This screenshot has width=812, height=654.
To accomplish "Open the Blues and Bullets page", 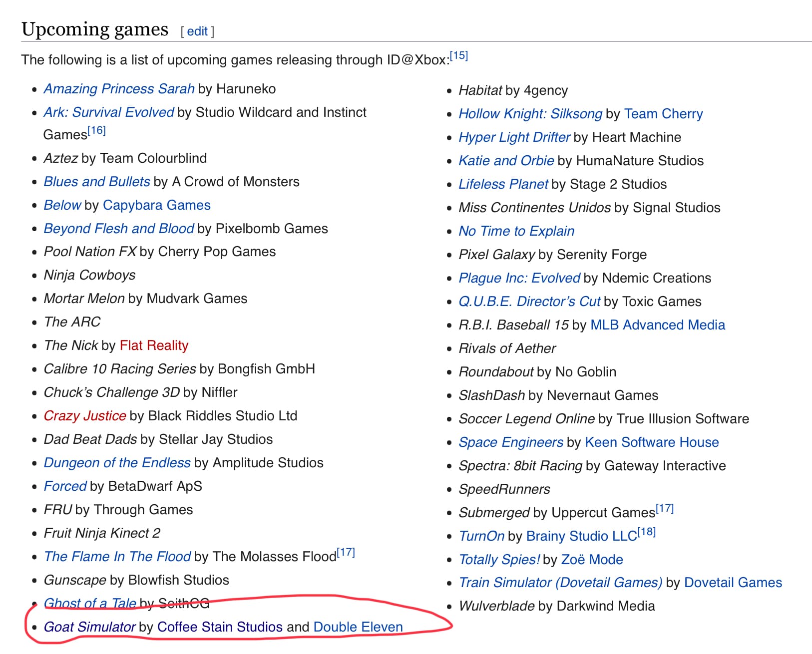I will [x=97, y=182].
